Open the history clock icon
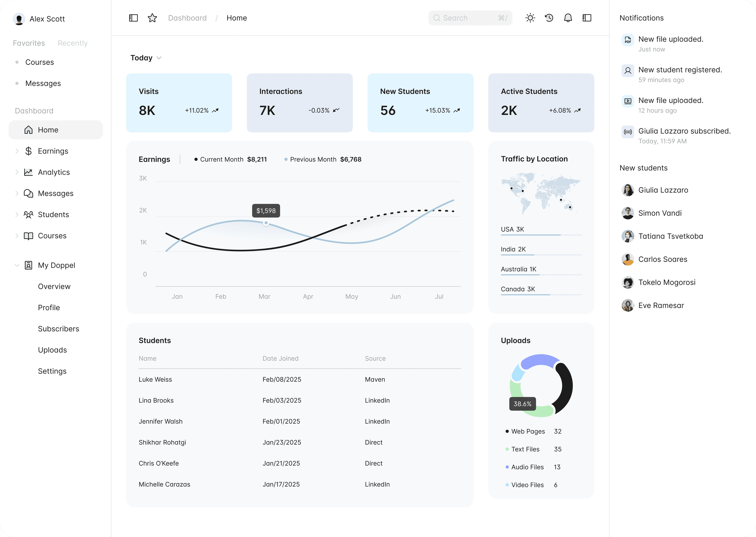The width and height of the screenshot is (756, 537). coord(549,18)
